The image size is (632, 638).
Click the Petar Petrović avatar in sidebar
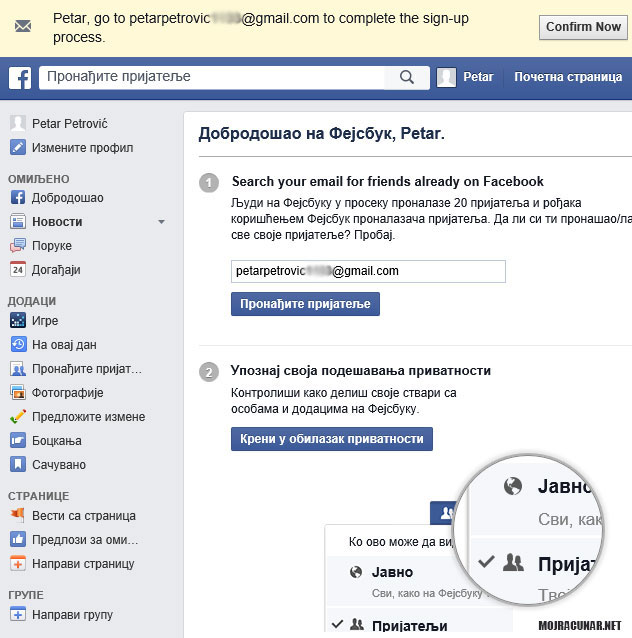[17, 123]
